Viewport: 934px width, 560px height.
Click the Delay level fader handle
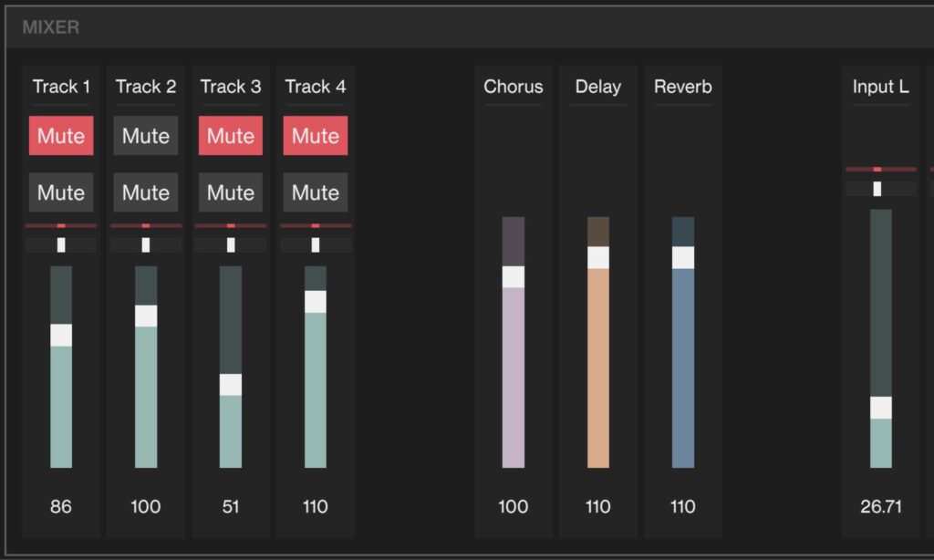tap(598, 258)
